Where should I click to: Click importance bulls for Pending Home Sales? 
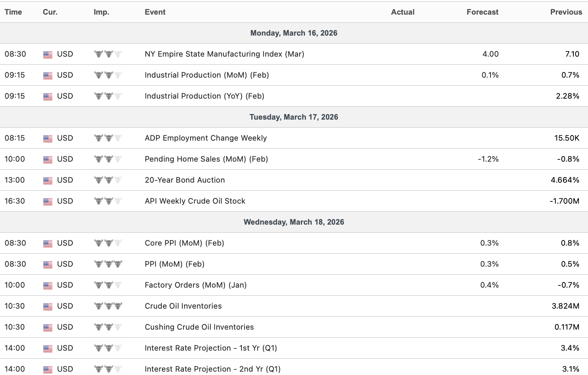pos(108,159)
